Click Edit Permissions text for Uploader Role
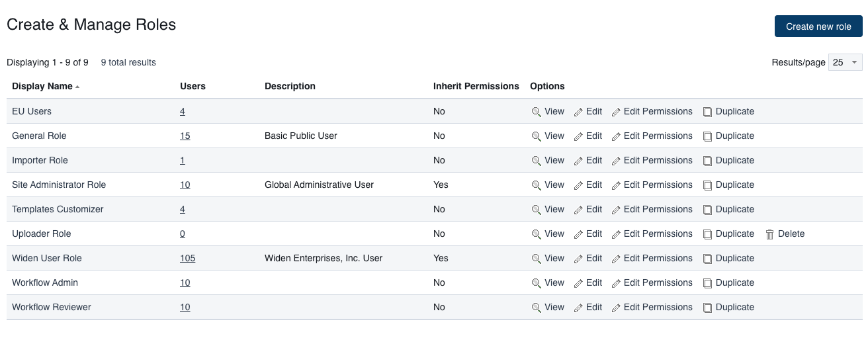868x338 pixels. (658, 233)
